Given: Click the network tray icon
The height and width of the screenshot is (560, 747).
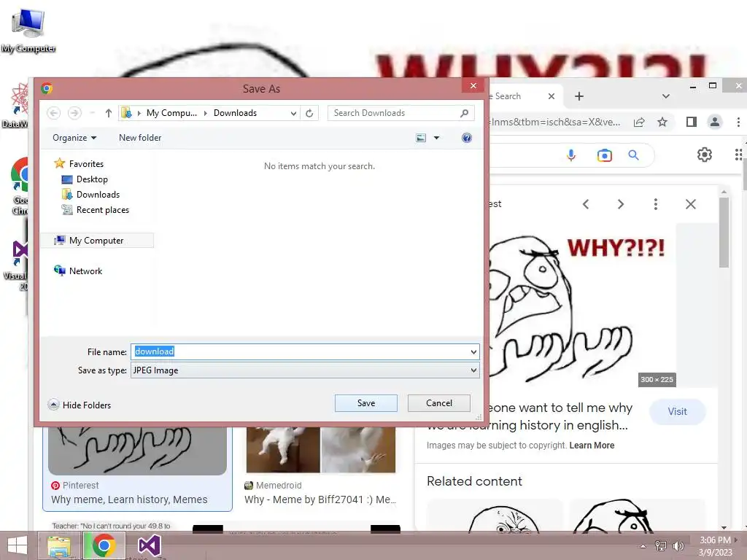Looking at the screenshot, I should point(661,545).
